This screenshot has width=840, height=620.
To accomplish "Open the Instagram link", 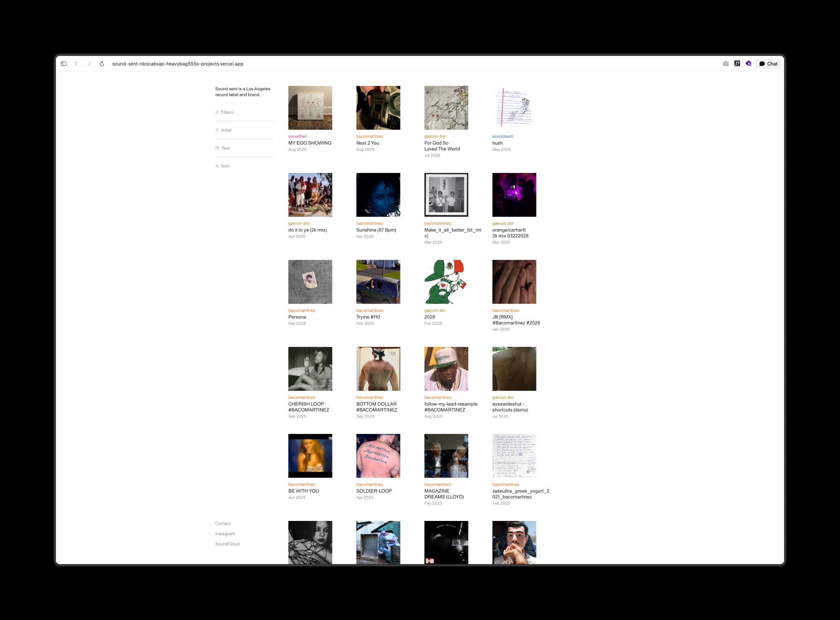I will pyautogui.click(x=225, y=534).
